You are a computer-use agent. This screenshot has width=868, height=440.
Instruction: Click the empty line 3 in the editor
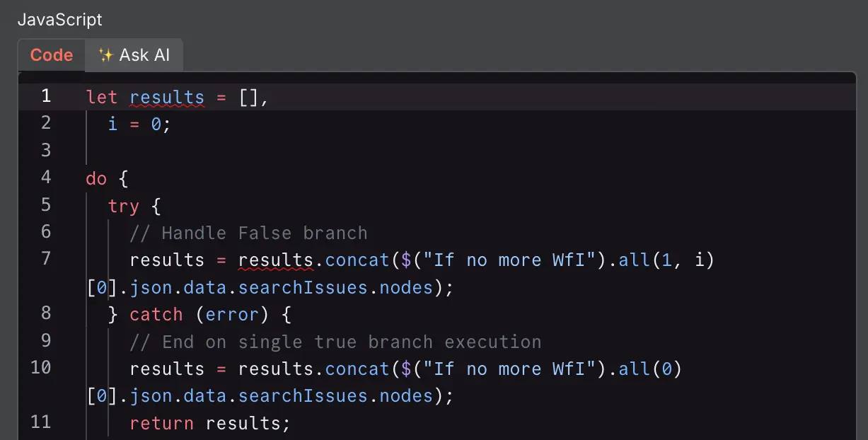283,151
